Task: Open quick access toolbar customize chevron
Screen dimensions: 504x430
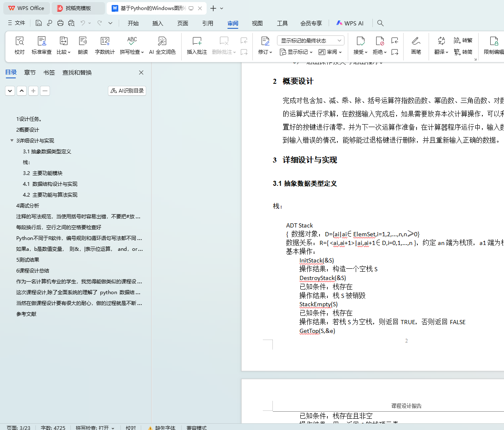Action: coord(110,23)
